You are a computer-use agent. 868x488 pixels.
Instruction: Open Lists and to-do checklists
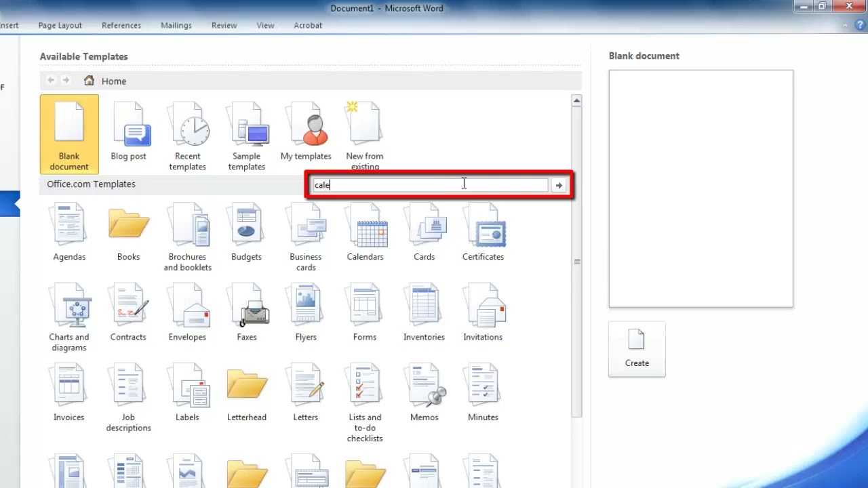[365, 403]
